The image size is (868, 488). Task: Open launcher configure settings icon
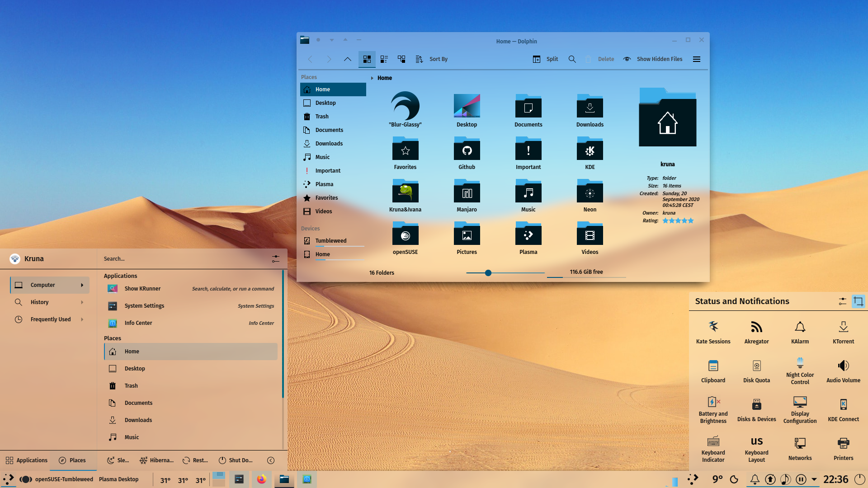tap(276, 259)
